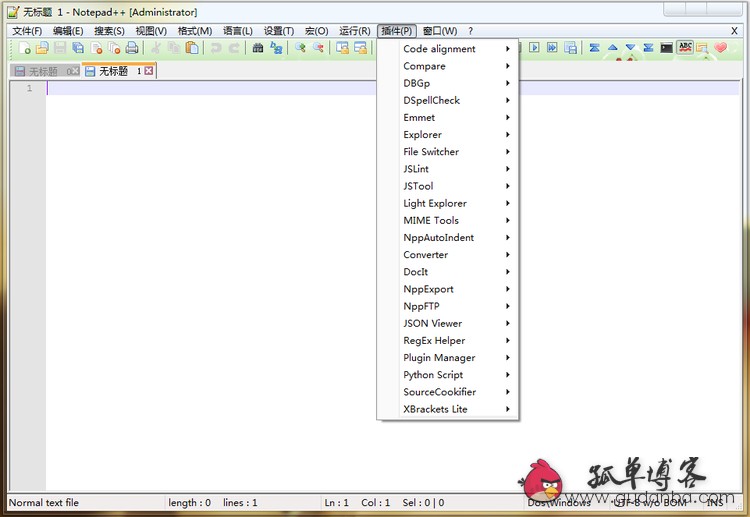Click the Print icon

pos(132,48)
